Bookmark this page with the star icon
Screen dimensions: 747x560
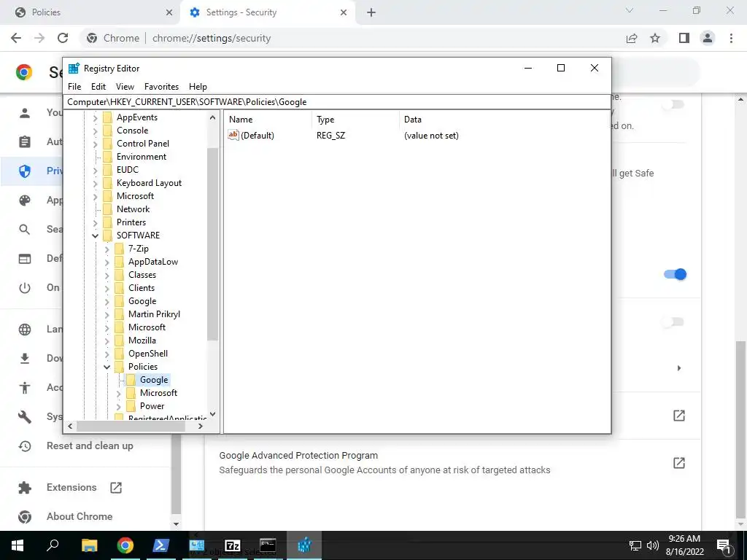tap(655, 38)
